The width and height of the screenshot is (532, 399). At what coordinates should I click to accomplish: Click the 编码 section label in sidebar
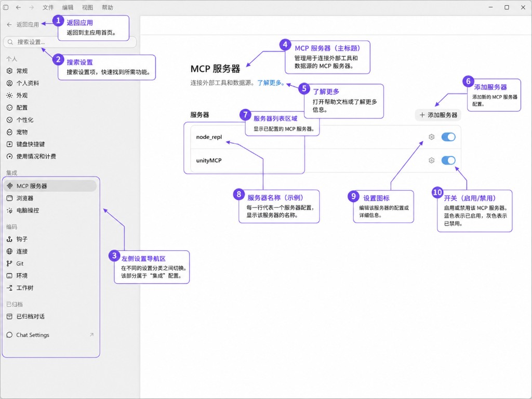tap(11, 227)
